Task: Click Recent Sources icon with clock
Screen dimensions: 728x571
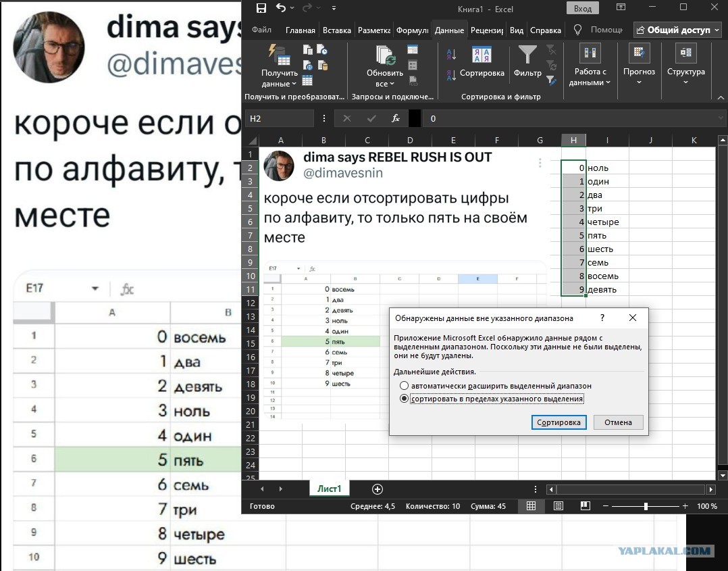Action: pos(322,49)
